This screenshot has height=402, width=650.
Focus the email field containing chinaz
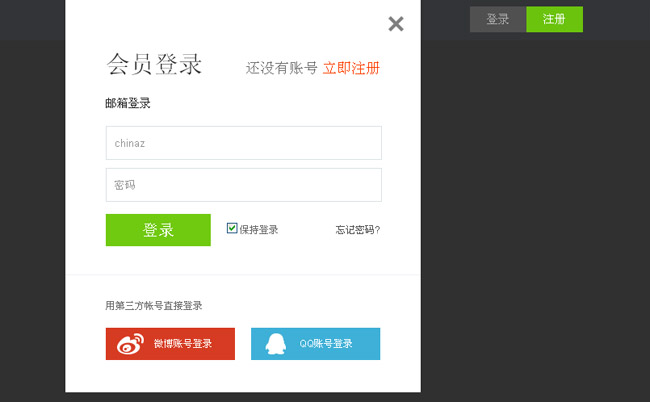tap(243, 143)
